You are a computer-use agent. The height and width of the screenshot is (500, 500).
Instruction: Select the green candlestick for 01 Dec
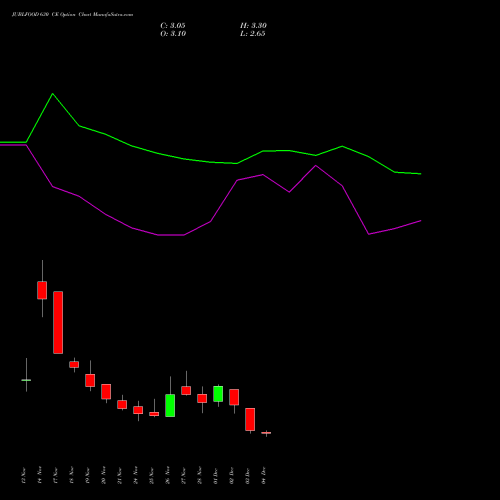tap(218, 394)
